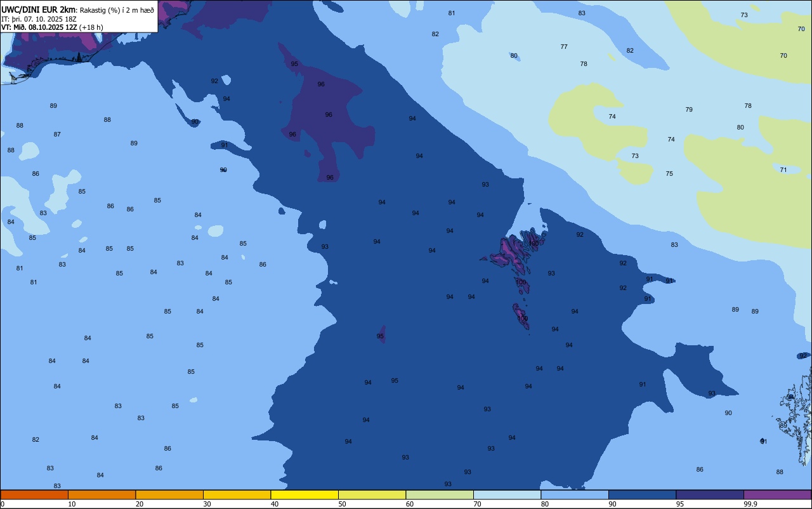
Task: Click the legend tick label '10'
Action: click(72, 504)
